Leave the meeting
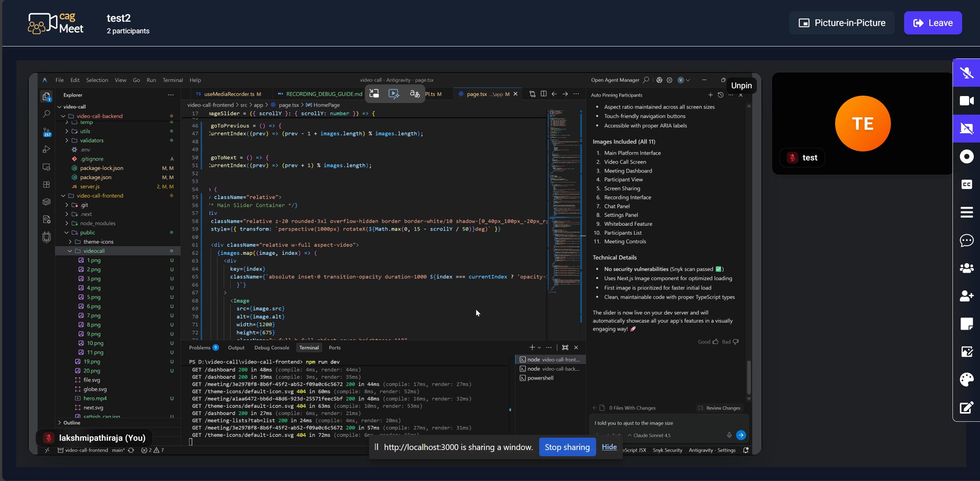980x481 pixels. point(933,23)
